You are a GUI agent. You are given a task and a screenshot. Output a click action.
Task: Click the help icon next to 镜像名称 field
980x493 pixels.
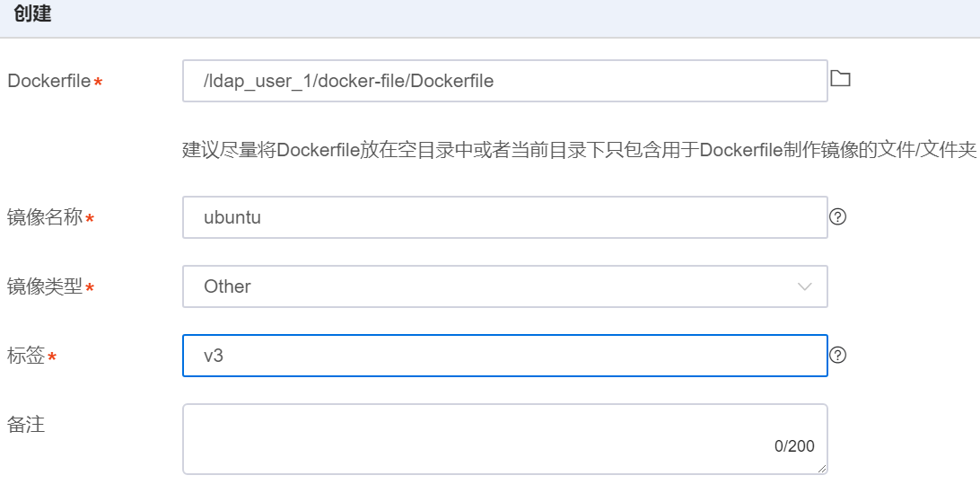point(838,216)
